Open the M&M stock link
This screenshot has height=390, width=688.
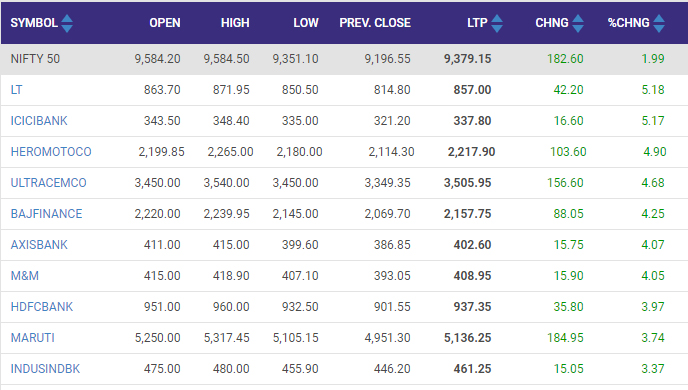[x=25, y=276]
